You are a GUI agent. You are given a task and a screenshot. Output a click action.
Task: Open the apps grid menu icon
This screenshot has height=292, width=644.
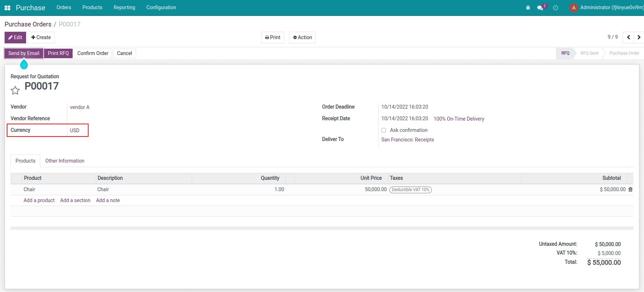click(7, 8)
